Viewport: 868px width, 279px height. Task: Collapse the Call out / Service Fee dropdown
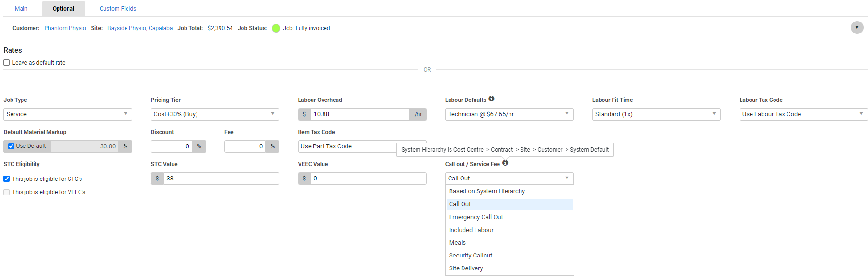(x=509, y=179)
